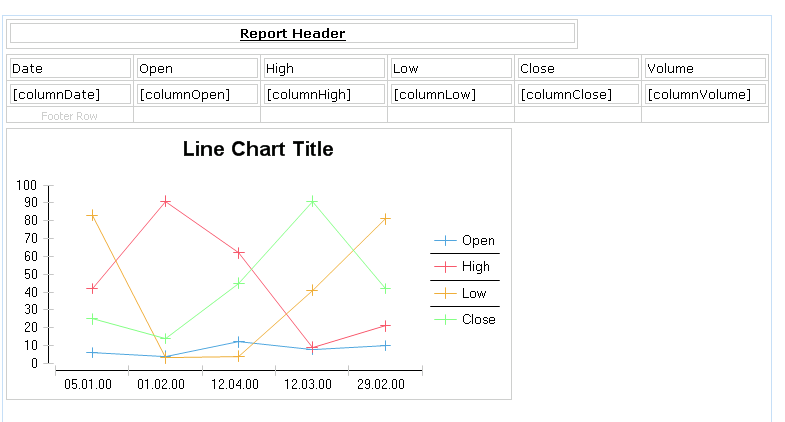Click the [columnVolume] data field
785x422 pixels.
(705, 94)
